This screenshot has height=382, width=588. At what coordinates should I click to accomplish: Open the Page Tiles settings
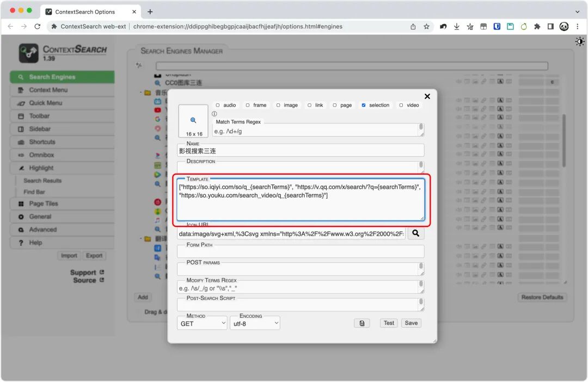click(x=62, y=204)
